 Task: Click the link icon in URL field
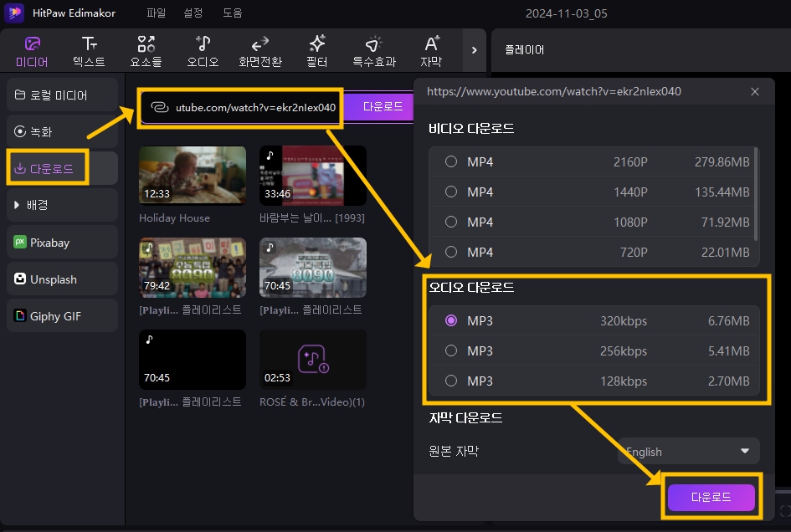(159, 107)
